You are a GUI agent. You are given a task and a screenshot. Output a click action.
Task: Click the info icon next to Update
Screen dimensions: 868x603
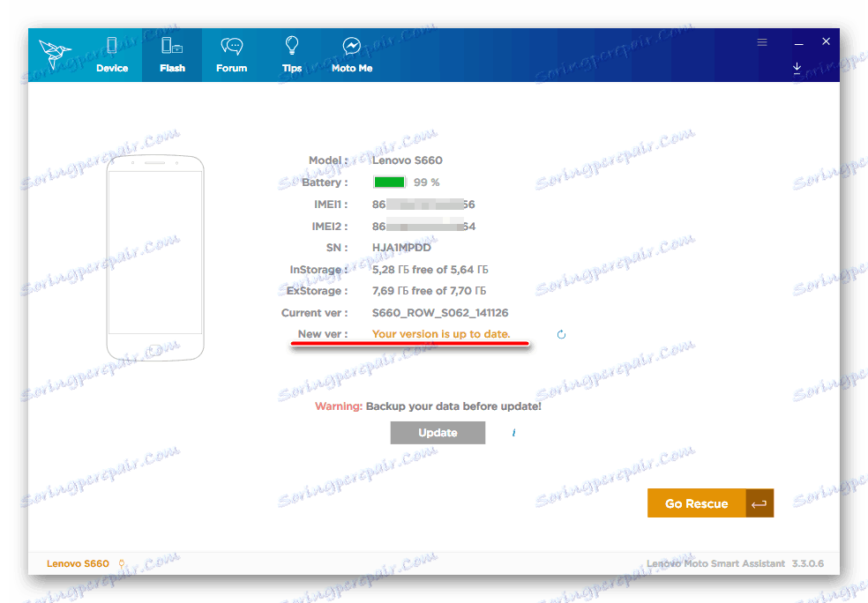click(513, 432)
